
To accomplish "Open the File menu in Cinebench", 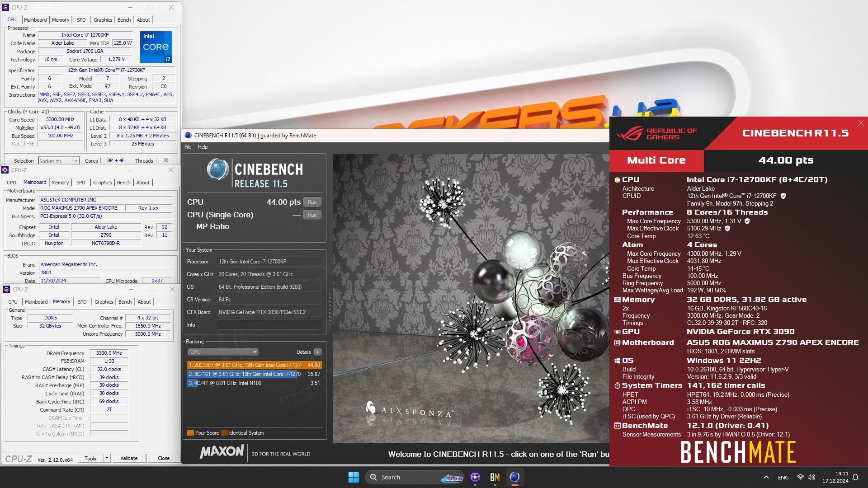I will [188, 147].
